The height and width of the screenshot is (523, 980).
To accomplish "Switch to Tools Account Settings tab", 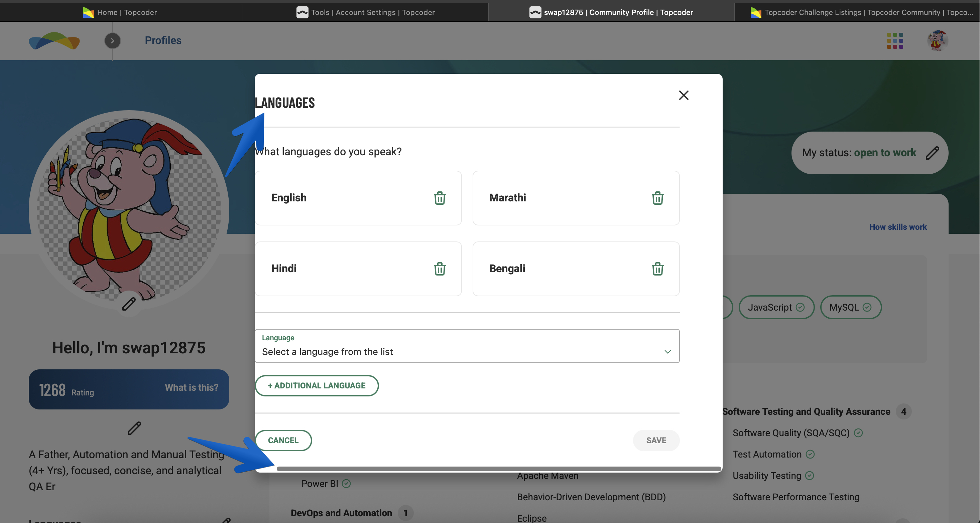I will [x=365, y=12].
